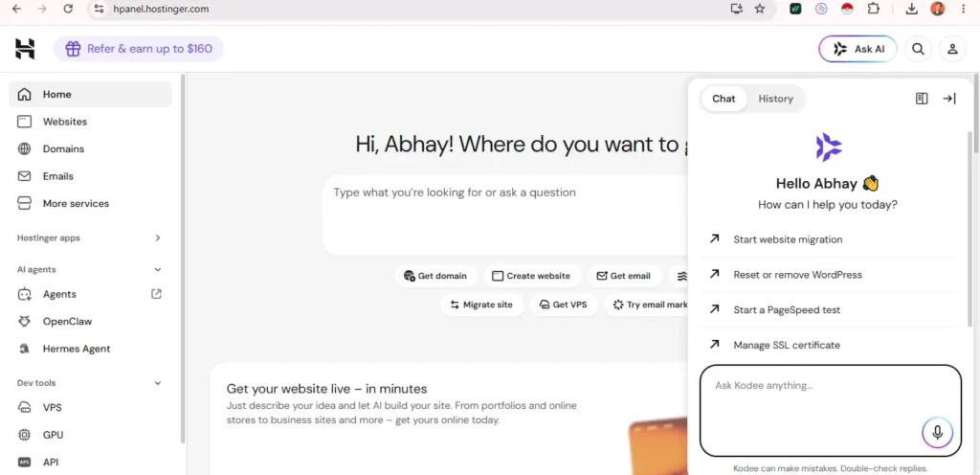Go to Domains in the sidebar
The image size is (980, 475).
(x=91, y=148)
